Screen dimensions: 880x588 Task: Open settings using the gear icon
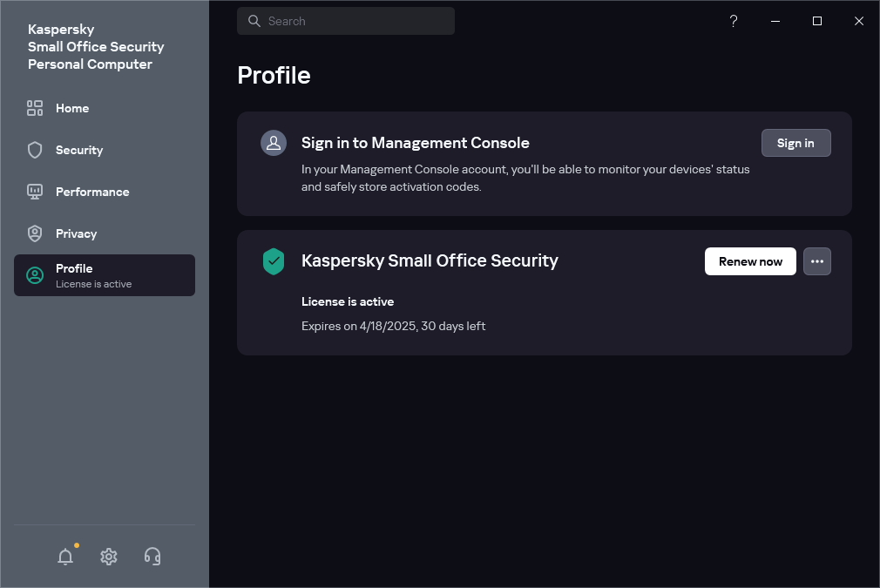click(108, 556)
